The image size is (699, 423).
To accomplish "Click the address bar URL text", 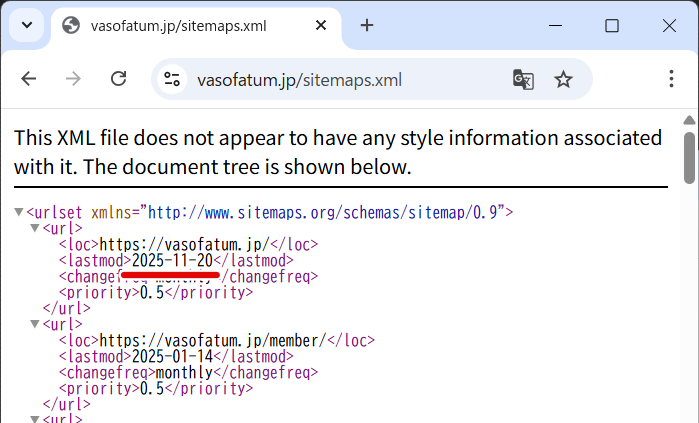I will [x=300, y=80].
